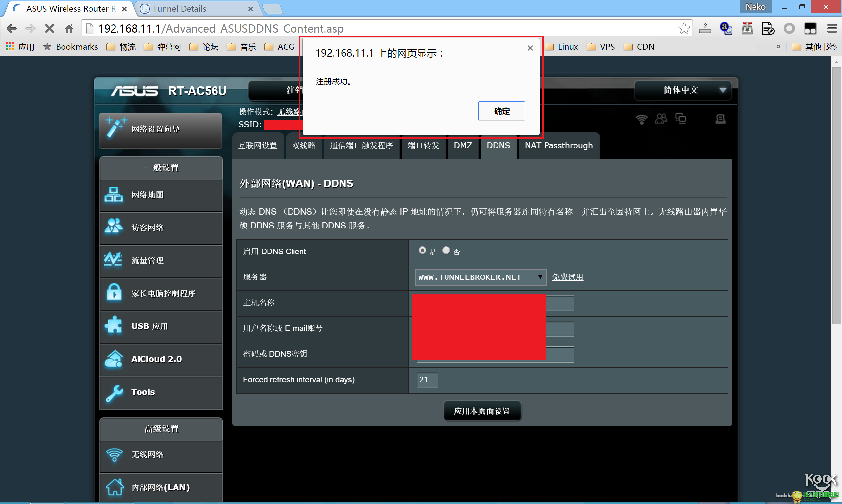
Task: Open the VPS bookmarks folder
Action: (601, 47)
